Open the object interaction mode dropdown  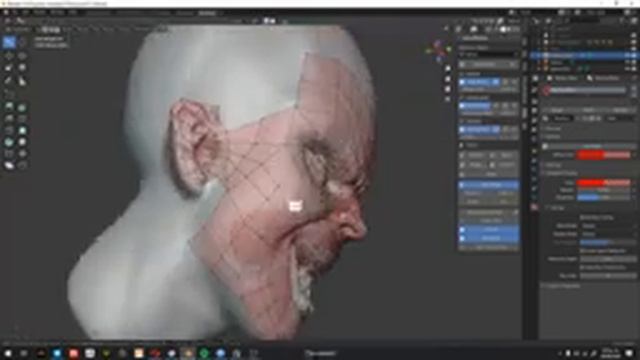click(19, 30)
